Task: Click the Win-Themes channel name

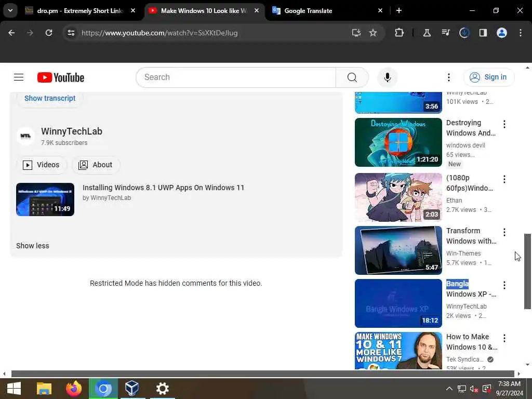Action: click(x=463, y=253)
